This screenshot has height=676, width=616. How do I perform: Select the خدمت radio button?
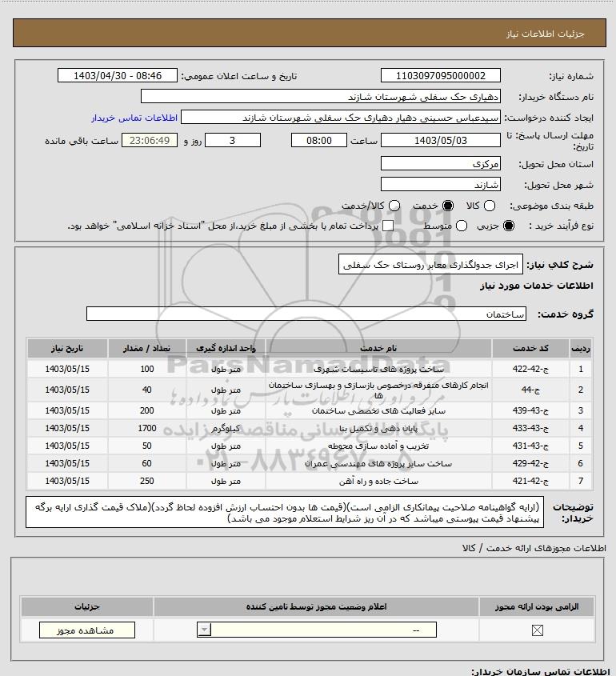point(448,206)
